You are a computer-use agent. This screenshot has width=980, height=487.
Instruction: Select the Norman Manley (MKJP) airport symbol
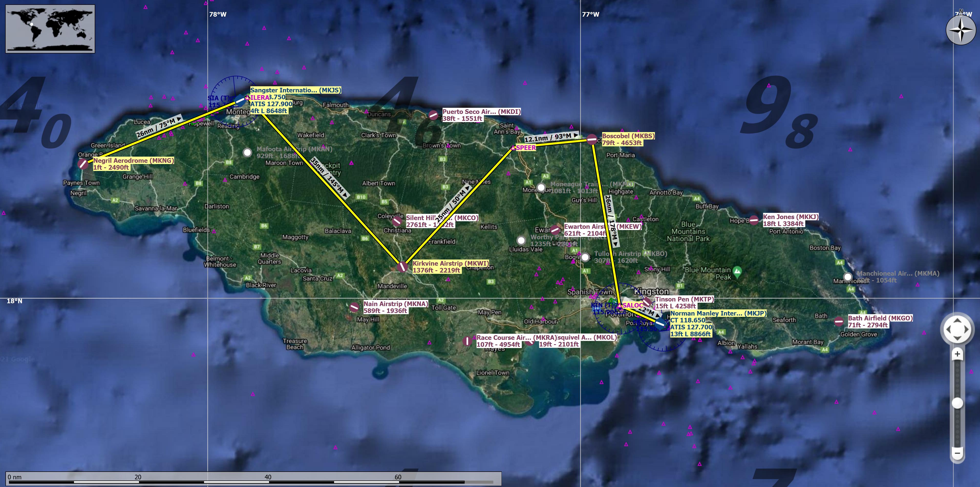tap(661, 323)
